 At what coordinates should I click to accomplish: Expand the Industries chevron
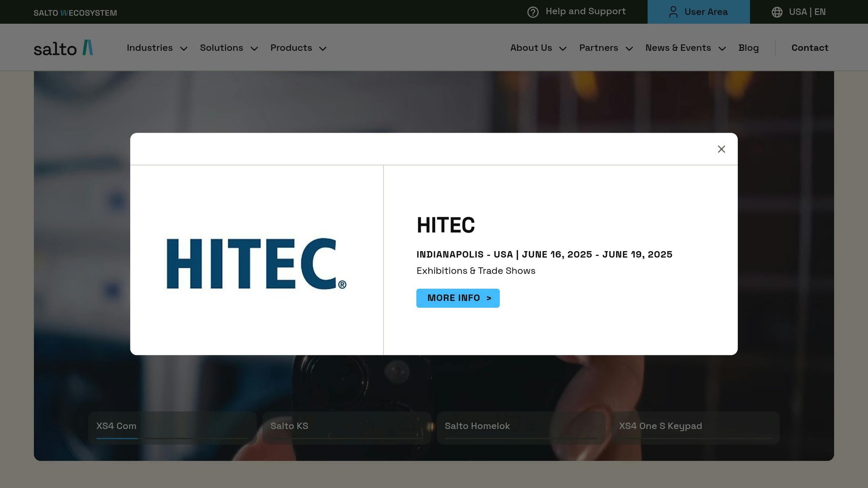[184, 49]
